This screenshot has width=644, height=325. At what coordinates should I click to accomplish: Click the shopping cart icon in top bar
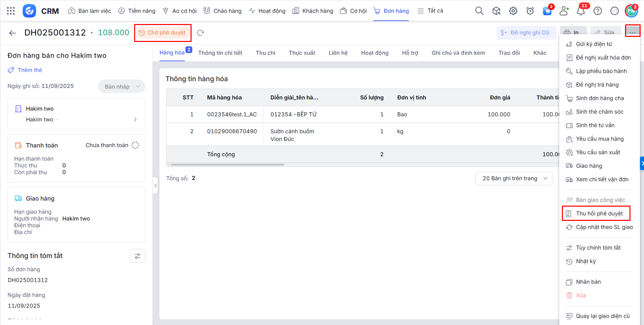click(547, 11)
